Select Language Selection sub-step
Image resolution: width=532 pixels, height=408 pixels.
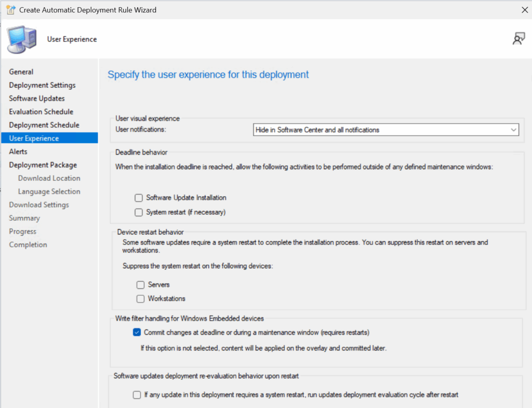49,192
